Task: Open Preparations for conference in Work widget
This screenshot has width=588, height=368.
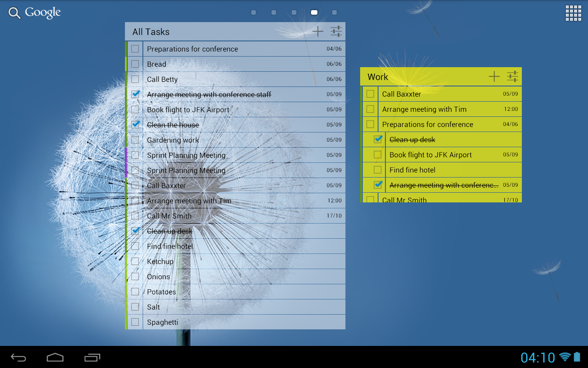Action: (427, 124)
